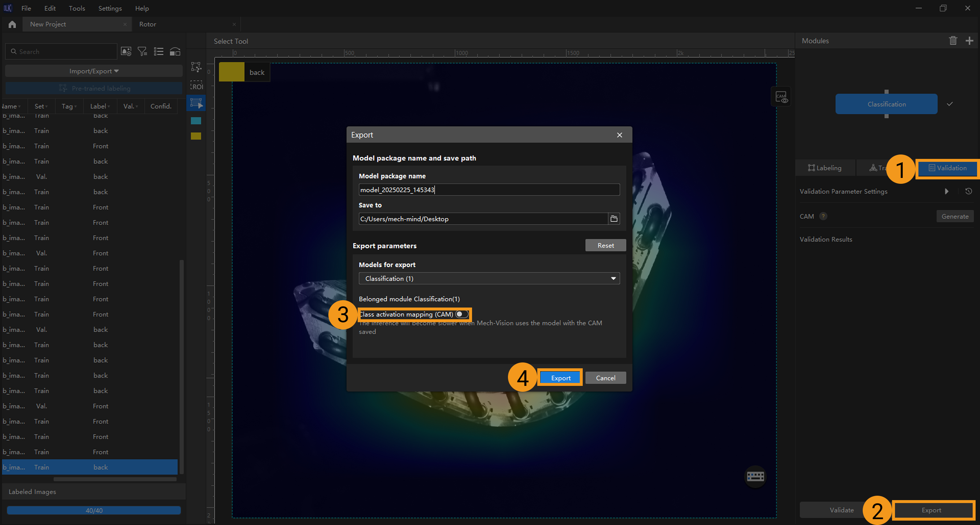The image size is (980, 525).
Task: Click Reset in Export parameters
Action: 605,245
